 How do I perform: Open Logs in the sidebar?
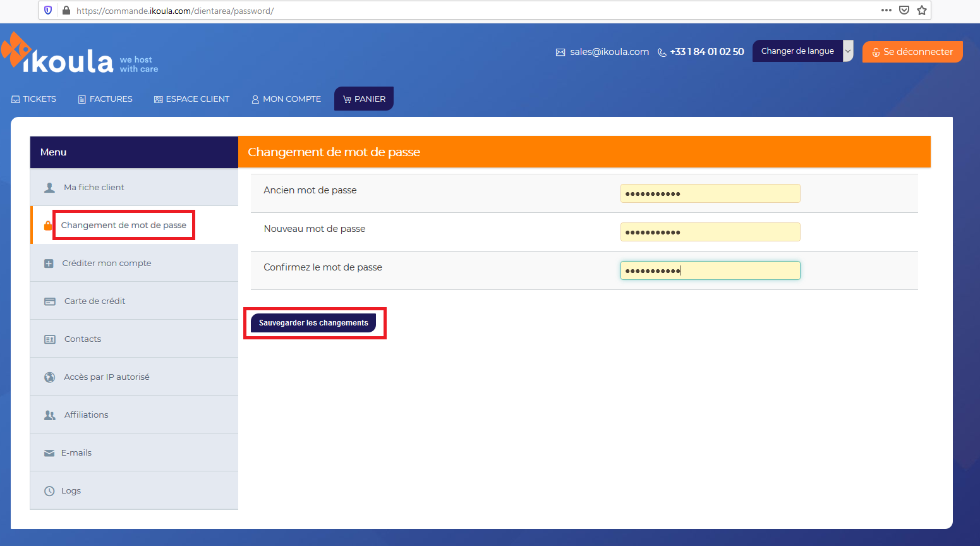click(x=134, y=490)
